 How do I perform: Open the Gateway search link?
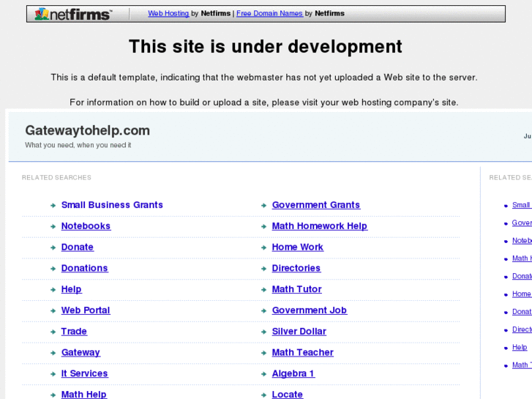tap(80, 352)
